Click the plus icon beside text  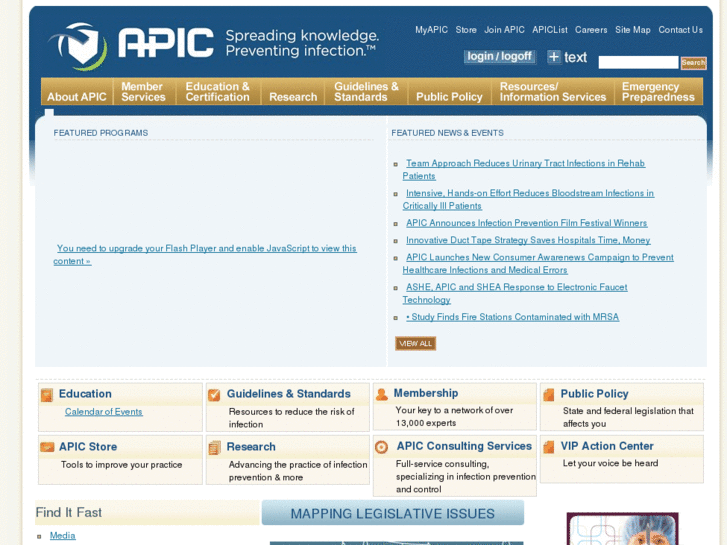pos(554,57)
